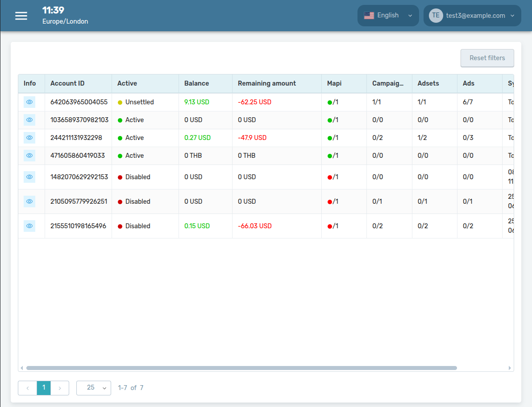
Task: Select page 1 in pagination
Action: (x=44, y=388)
